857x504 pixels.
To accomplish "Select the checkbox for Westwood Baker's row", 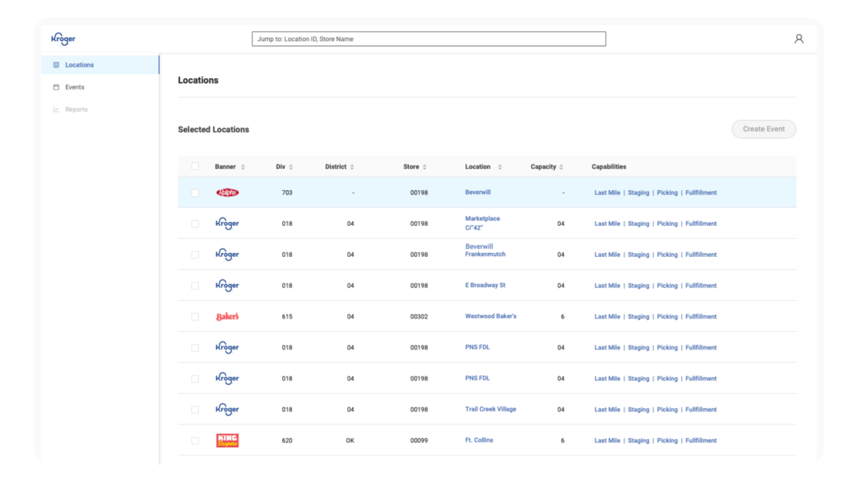I will (x=195, y=317).
